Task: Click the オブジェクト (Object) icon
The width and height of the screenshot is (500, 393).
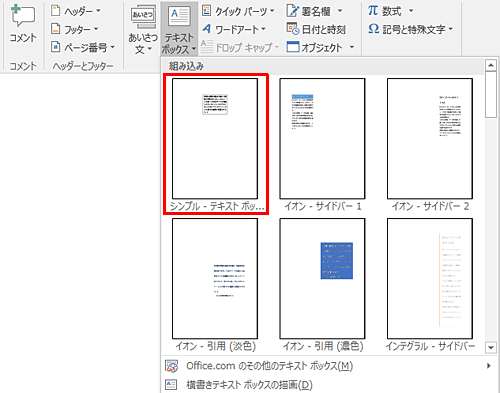Action: pyautogui.click(x=293, y=47)
